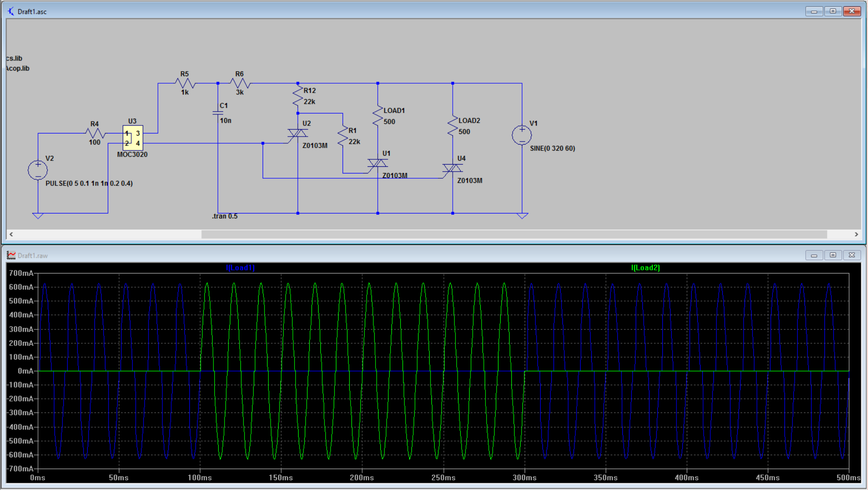This screenshot has height=490, width=868.
Task: Click the 10n value of C1
Action: (226, 121)
